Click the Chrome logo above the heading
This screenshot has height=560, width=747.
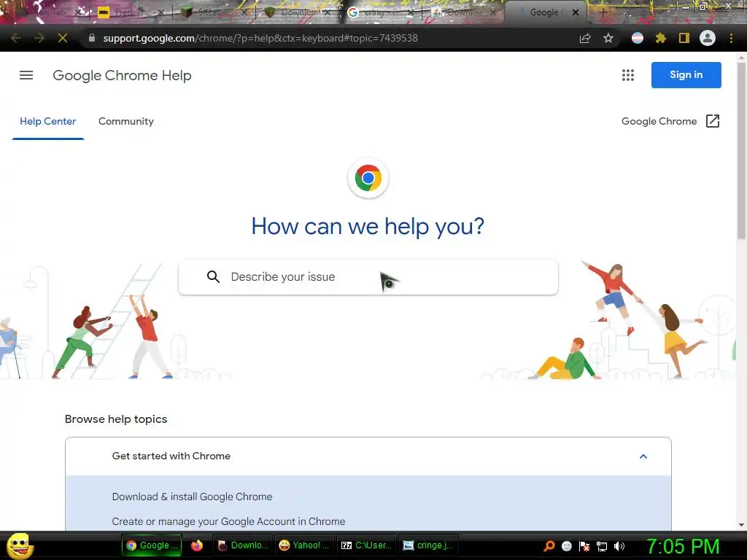click(368, 178)
